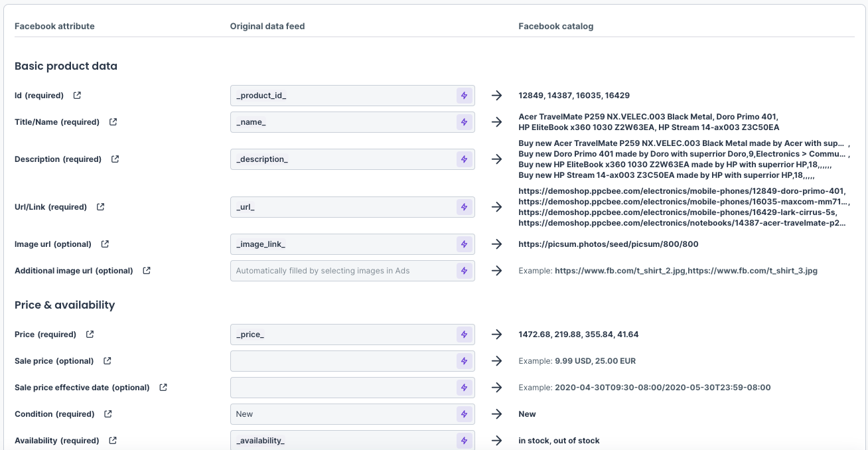Click the Sale price effective date input
The width and height of the screenshot is (868, 450).
pyautogui.click(x=342, y=388)
